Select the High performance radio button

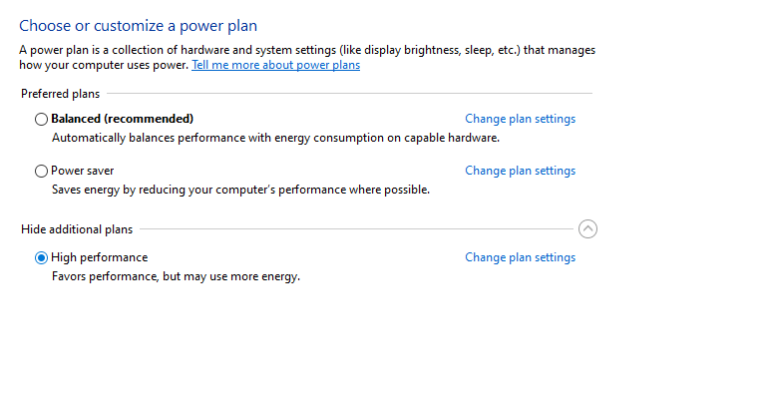tap(41, 258)
